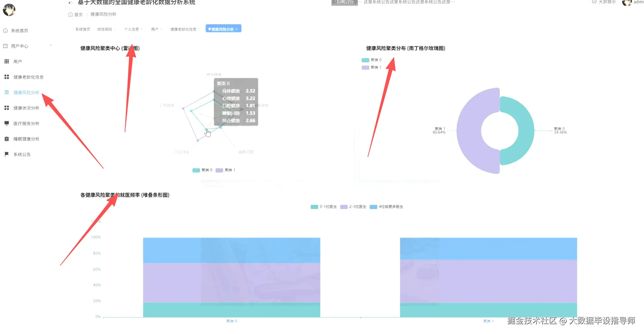Viewport: 644px width, 334px height.
Task: Click the squares icon beside 健康状况分析
Action: [7, 108]
